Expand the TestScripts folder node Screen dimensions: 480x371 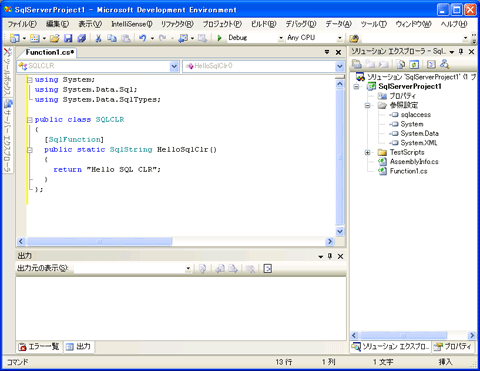(x=367, y=152)
